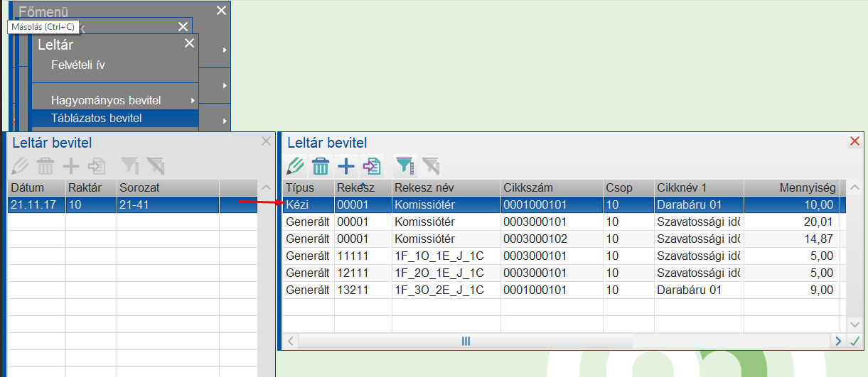Click the 21-41 Sorozat cell
This screenshot has height=377, width=868.
[168, 204]
